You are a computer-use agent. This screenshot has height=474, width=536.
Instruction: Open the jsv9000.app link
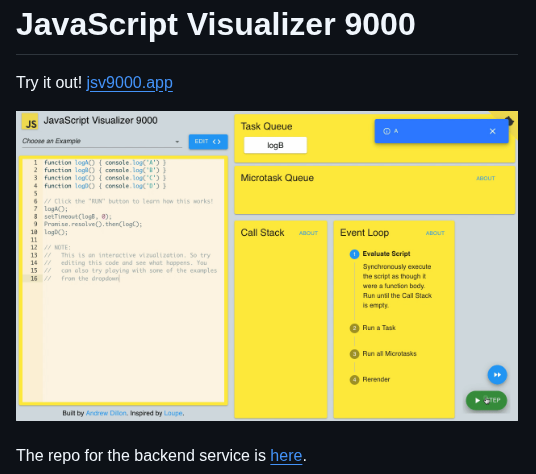129,83
